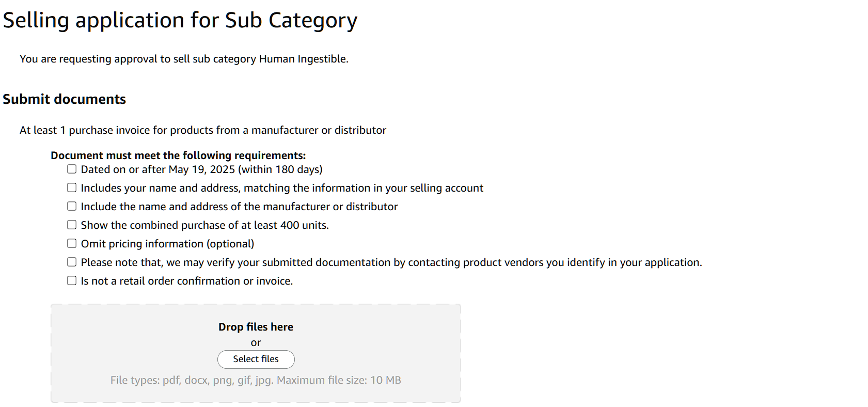The image size is (868, 407).
Task: Click the 'File types: pdf, docx' hint text
Action: pyautogui.click(x=256, y=380)
